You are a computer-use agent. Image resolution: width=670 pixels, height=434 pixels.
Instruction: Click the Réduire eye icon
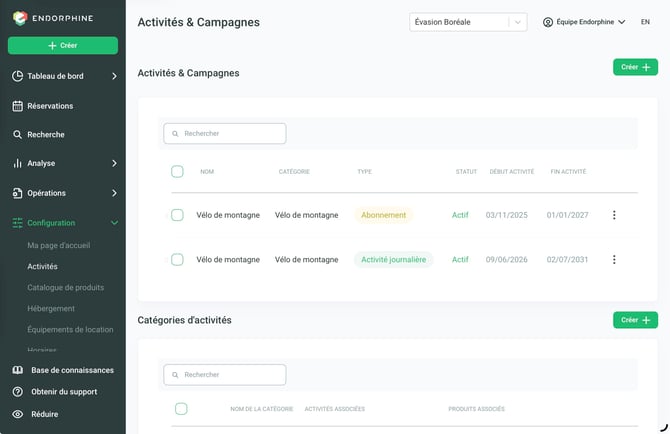tap(18, 414)
